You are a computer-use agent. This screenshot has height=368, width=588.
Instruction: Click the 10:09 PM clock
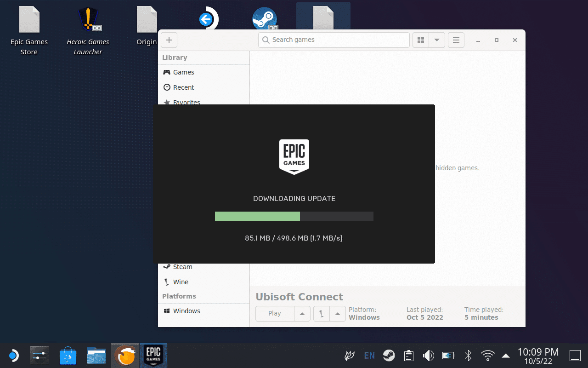click(x=538, y=352)
